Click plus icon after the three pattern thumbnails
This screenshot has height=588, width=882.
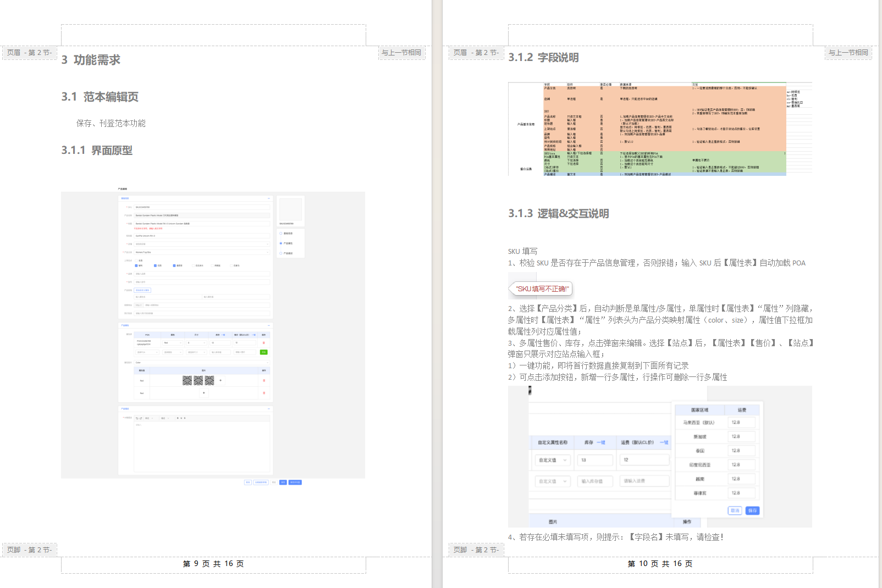[221, 380]
